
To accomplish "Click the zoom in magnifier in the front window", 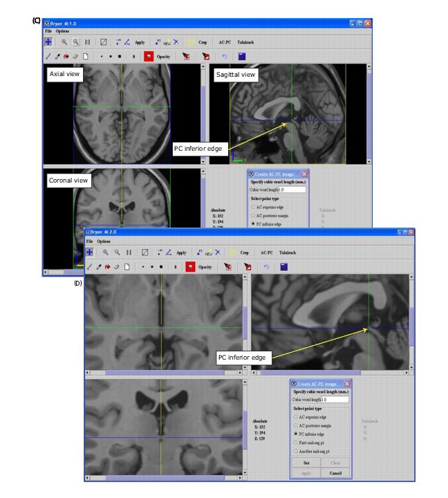I will click(106, 253).
